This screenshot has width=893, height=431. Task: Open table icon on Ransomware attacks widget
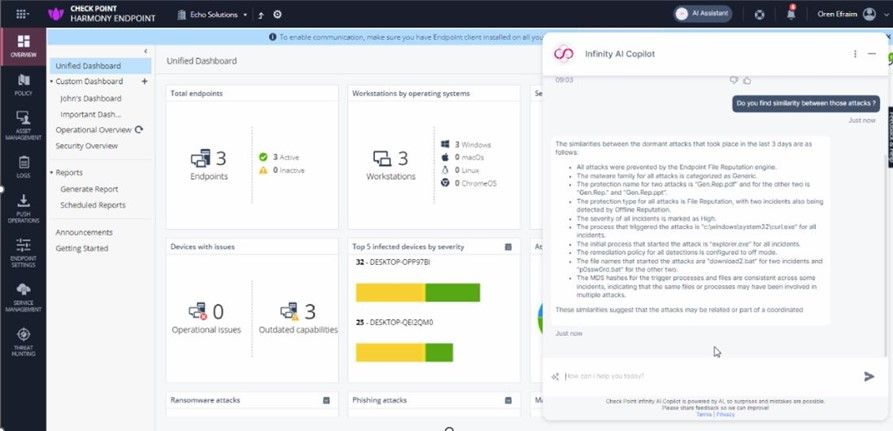(x=326, y=400)
